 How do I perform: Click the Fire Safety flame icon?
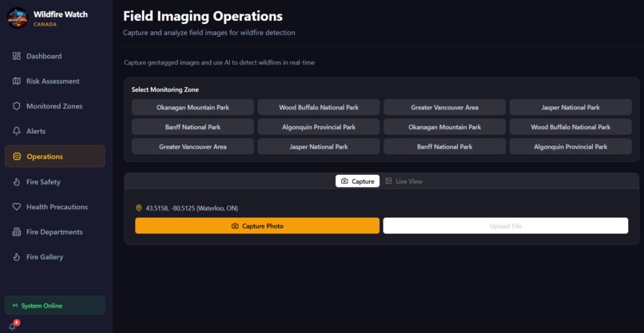tap(17, 182)
